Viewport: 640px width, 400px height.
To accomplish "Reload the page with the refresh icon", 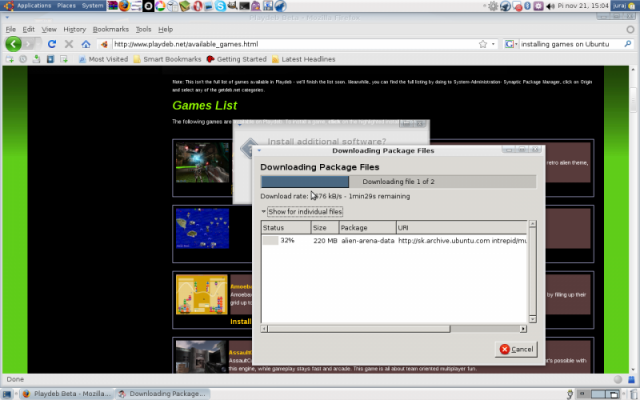I will coord(51,44).
